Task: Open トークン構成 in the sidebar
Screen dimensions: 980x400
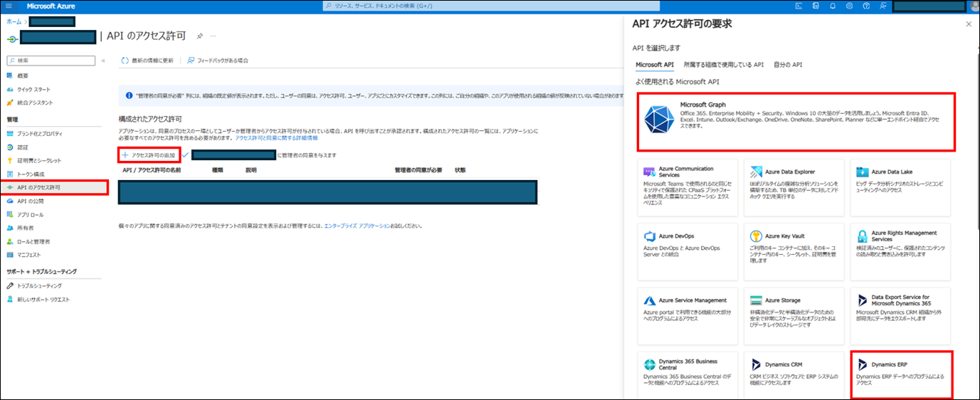Action: pyautogui.click(x=31, y=174)
